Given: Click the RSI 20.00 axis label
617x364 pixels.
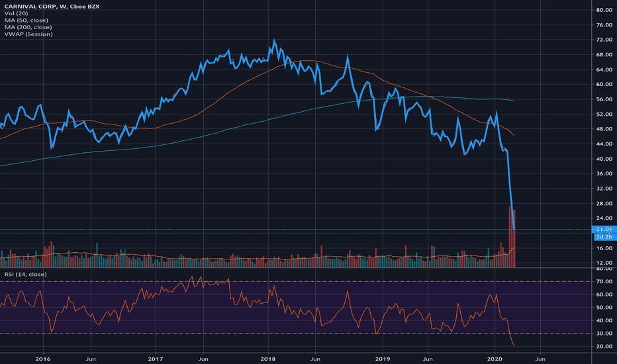Looking at the screenshot, I should 604,346.
